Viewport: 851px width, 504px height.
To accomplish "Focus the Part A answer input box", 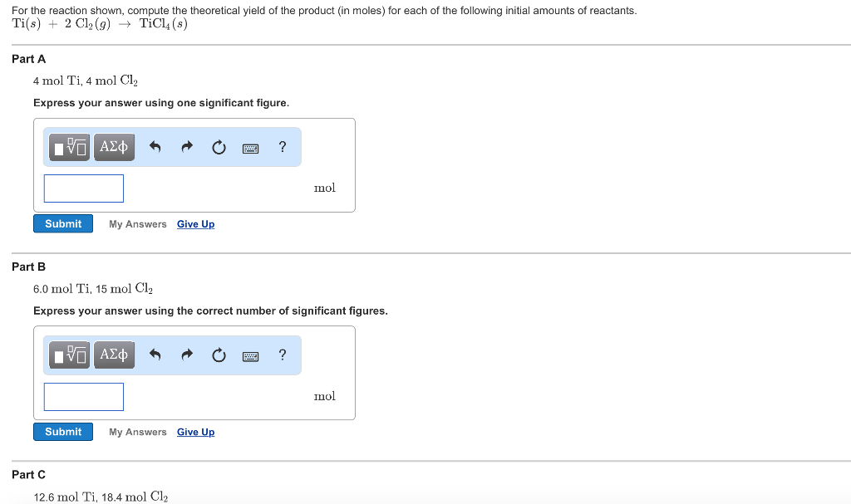I will 84,188.
